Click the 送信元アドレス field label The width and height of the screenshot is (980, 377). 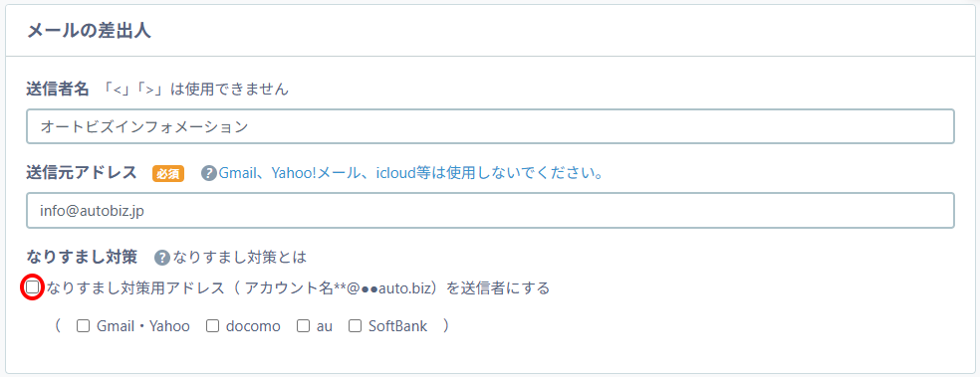pyautogui.click(x=82, y=173)
